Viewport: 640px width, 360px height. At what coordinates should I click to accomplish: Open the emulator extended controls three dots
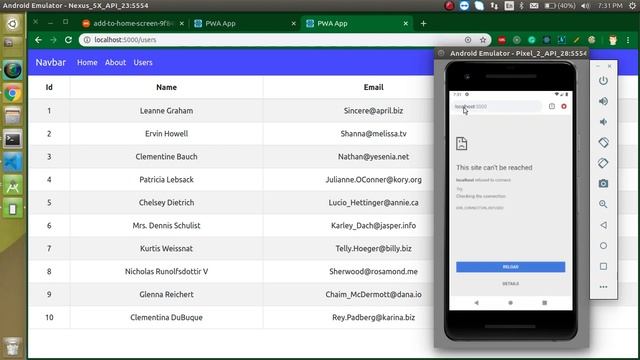click(x=603, y=287)
